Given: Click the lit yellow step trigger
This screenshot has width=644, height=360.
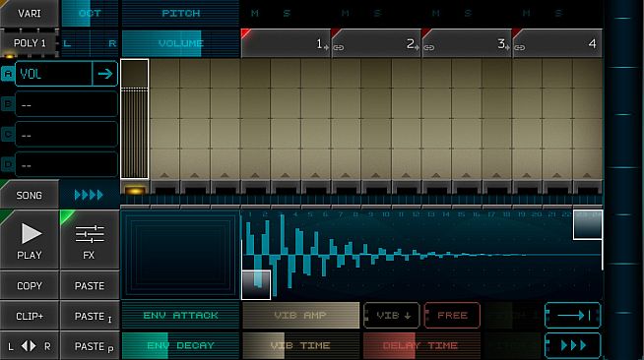Looking at the screenshot, I should [135, 190].
